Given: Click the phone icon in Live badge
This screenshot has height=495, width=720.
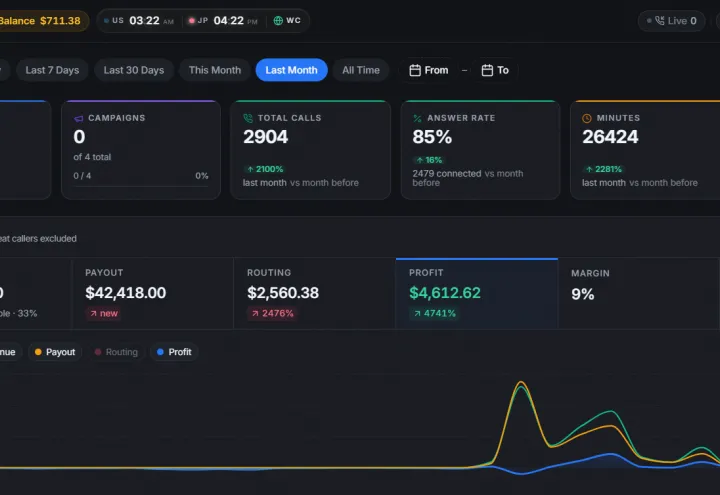Looking at the screenshot, I should [x=659, y=21].
